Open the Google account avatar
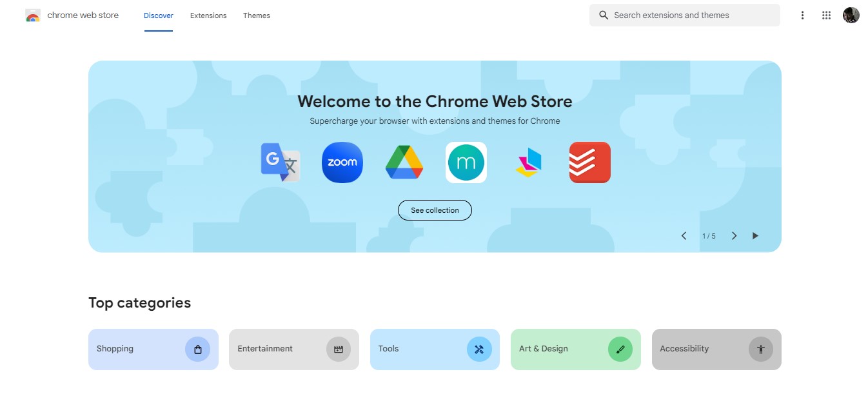 point(851,15)
